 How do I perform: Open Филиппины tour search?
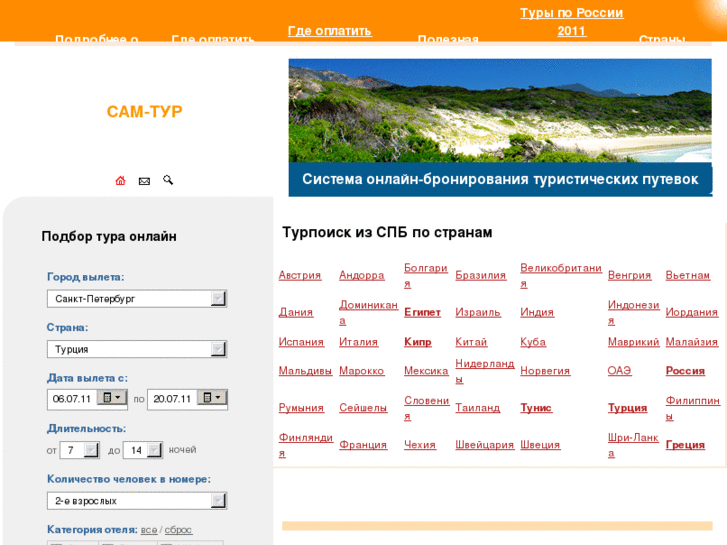(x=693, y=408)
